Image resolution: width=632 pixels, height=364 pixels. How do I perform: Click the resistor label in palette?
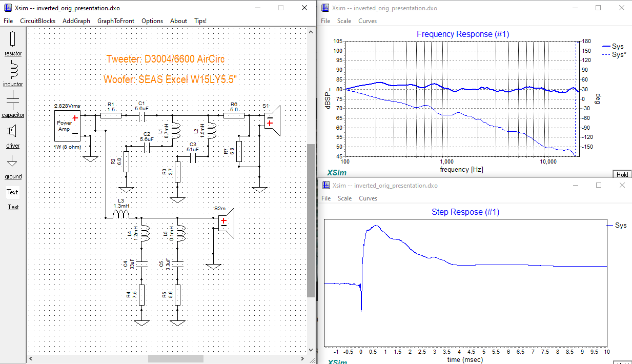click(x=13, y=53)
